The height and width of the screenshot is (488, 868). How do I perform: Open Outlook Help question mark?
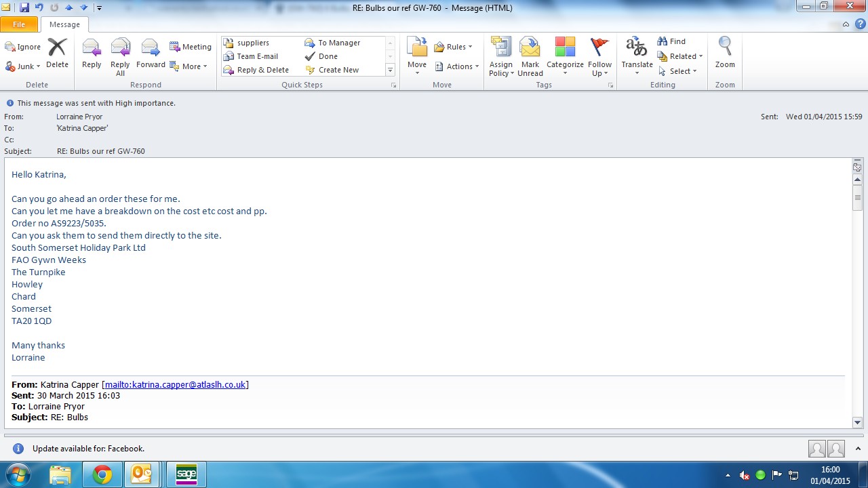point(860,24)
